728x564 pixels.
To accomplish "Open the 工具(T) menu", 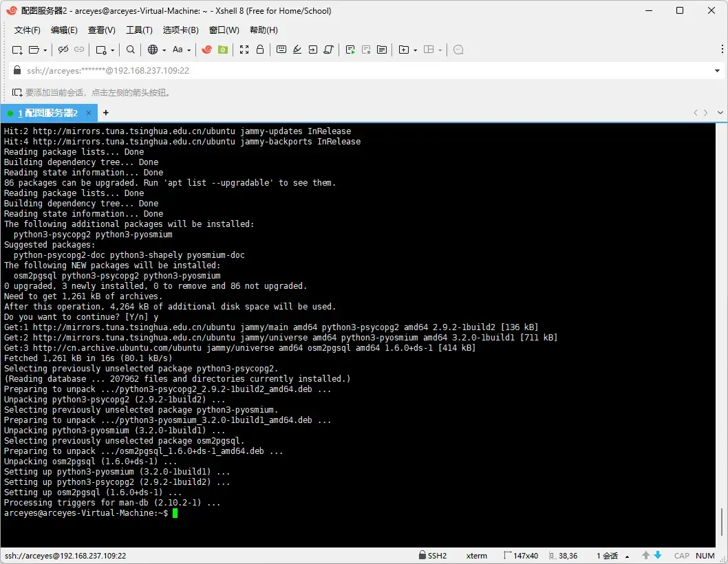I will (x=139, y=30).
